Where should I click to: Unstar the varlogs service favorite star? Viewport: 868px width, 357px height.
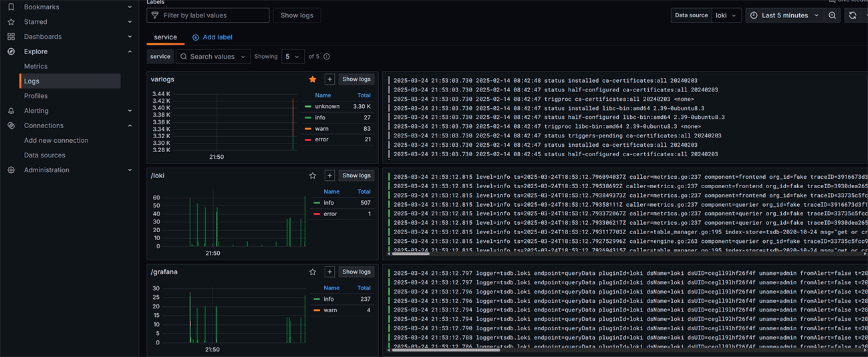coord(313,79)
